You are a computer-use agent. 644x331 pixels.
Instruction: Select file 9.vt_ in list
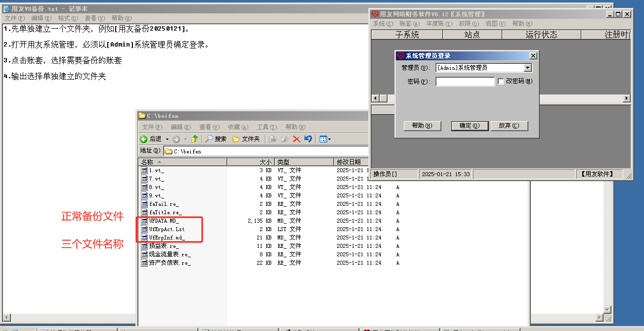pyautogui.click(x=156, y=195)
